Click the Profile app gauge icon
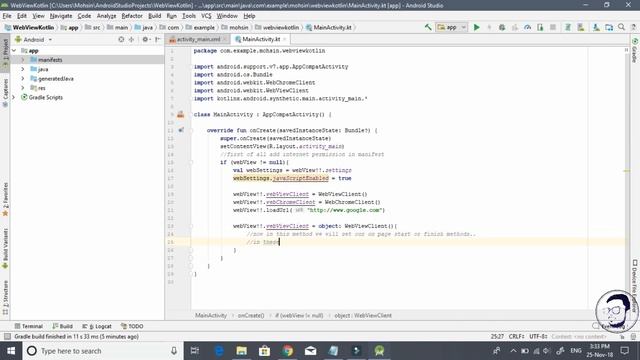The width and height of the screenshot is (640, 360). click(527, 27)
